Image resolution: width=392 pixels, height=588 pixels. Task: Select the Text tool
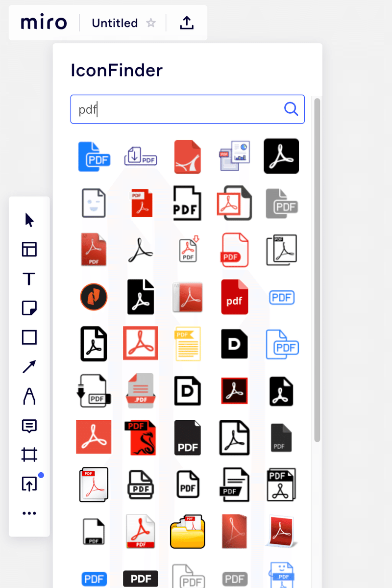(x=29, y=279)
